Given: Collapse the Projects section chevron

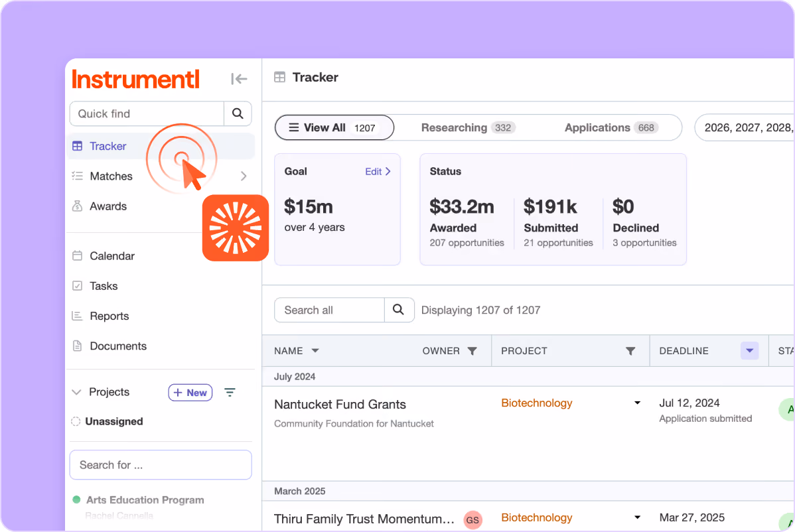Looking at the screenshot, I should [x=76, y=392].
